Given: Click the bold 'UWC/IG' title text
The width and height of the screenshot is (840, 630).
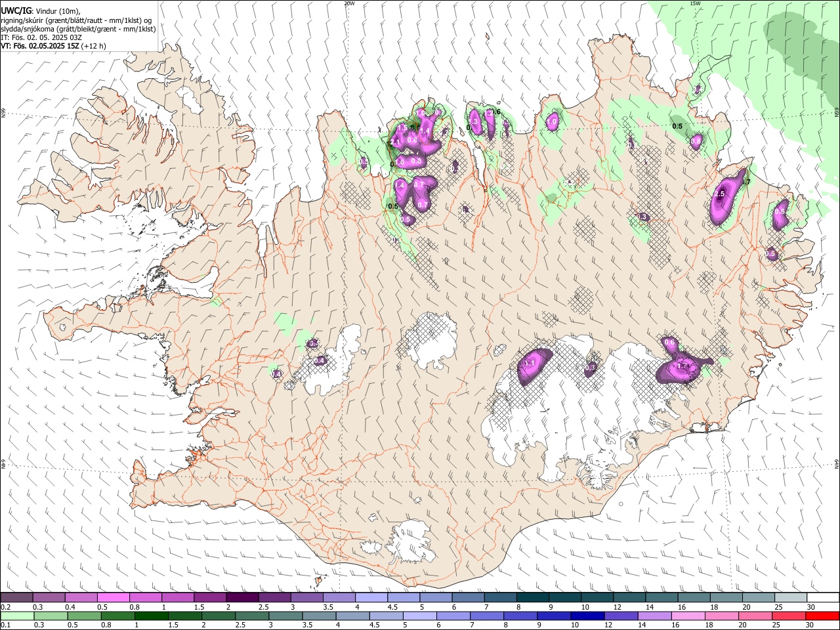Looking at the screenshot, I should point(16,10).
